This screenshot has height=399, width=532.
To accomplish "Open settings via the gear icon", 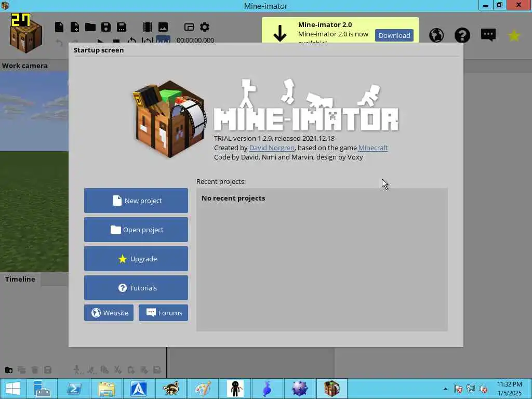I will tap(205, 27).
